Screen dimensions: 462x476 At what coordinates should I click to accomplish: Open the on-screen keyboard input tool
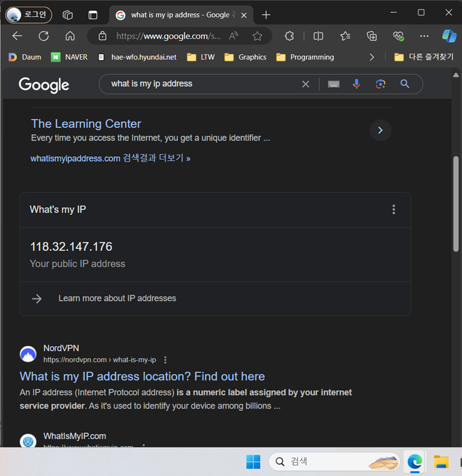click(x=333, y=84)
